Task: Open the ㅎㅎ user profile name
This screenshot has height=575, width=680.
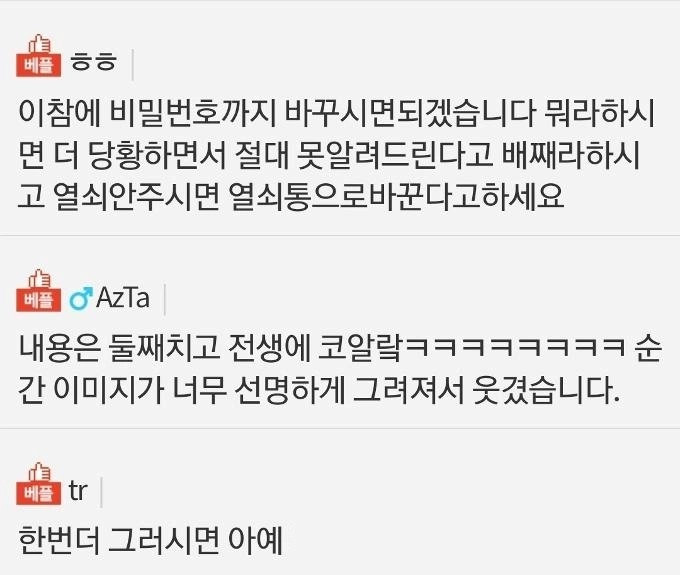Action: tap(94, 62)
